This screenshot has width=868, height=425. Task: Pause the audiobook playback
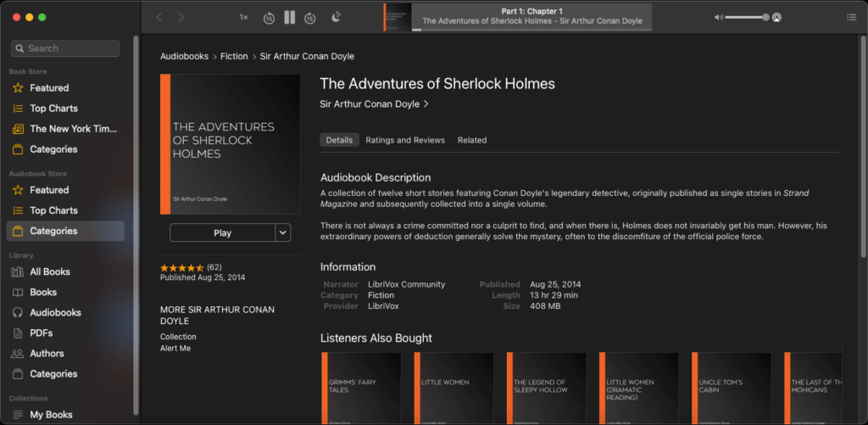290,17
